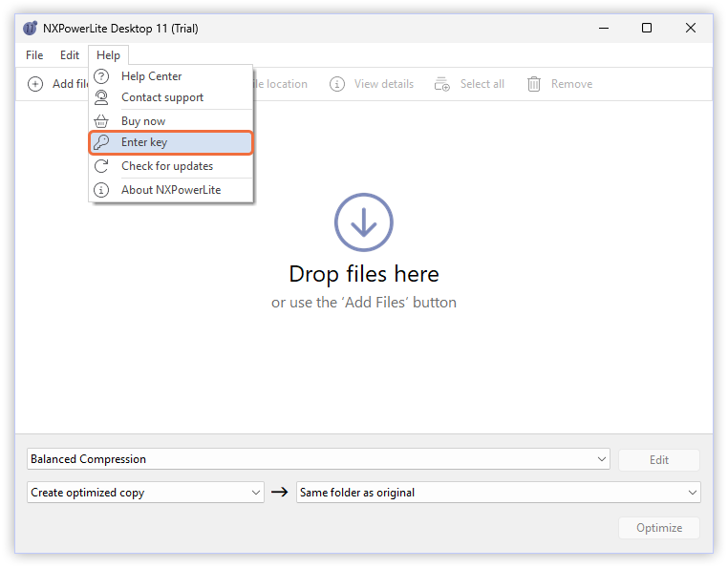The height and width of the screenshot is (569, 728).
Task: Click the Optimize button
Action: pyautogui.click(x=659, y=528)
